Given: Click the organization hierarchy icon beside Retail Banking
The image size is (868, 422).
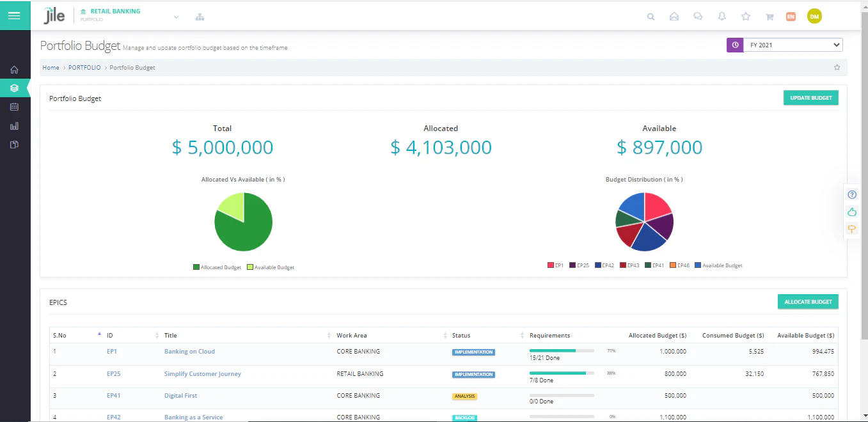Looking at the screenshot, I should tap(200, 17).
